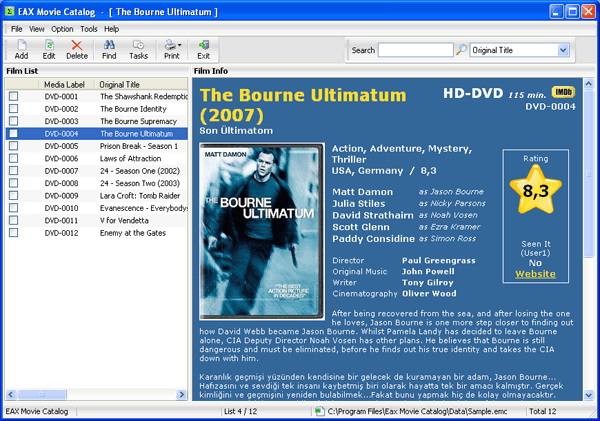Click media label DVD-0008 cell
The image size is (600, 421).
61,183
